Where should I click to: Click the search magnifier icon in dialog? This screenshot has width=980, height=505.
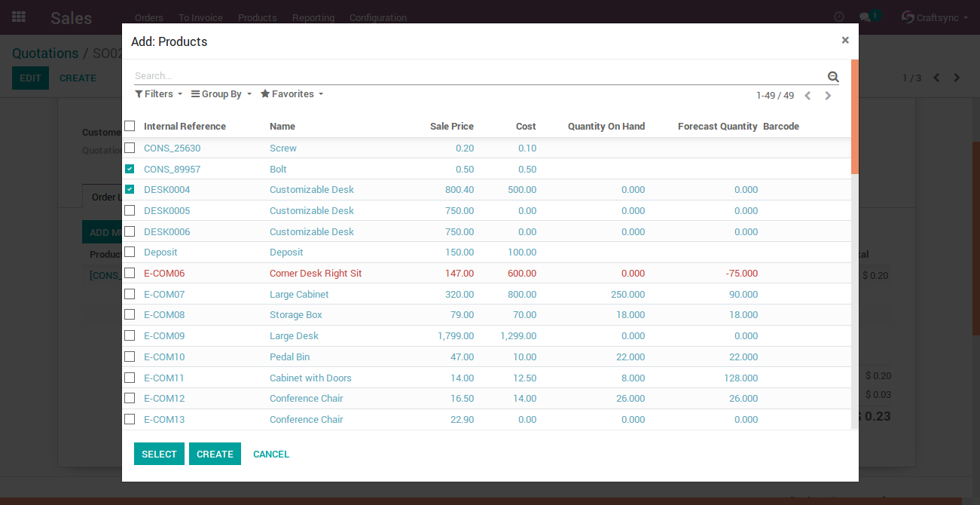pos(833,76)
